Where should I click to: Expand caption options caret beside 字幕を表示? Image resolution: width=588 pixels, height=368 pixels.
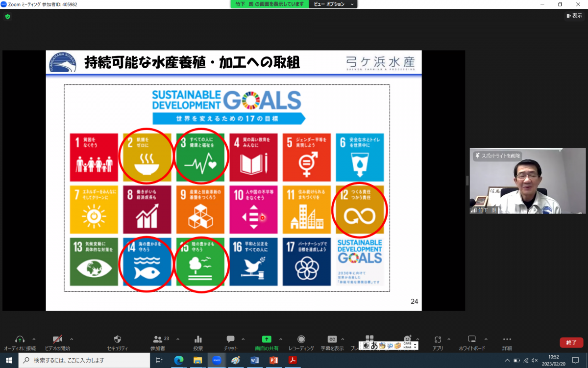click(343, 339)
